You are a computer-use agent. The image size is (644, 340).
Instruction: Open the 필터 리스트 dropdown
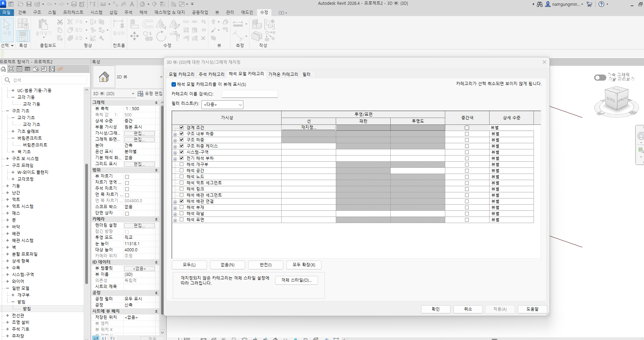click(x=222, y=104)
